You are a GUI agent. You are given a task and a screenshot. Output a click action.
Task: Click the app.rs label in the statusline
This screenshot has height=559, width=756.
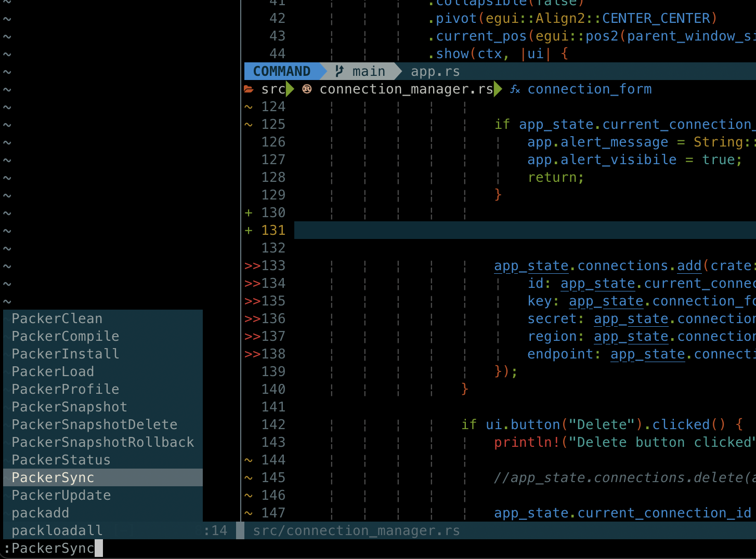click(x=435, y=71)
